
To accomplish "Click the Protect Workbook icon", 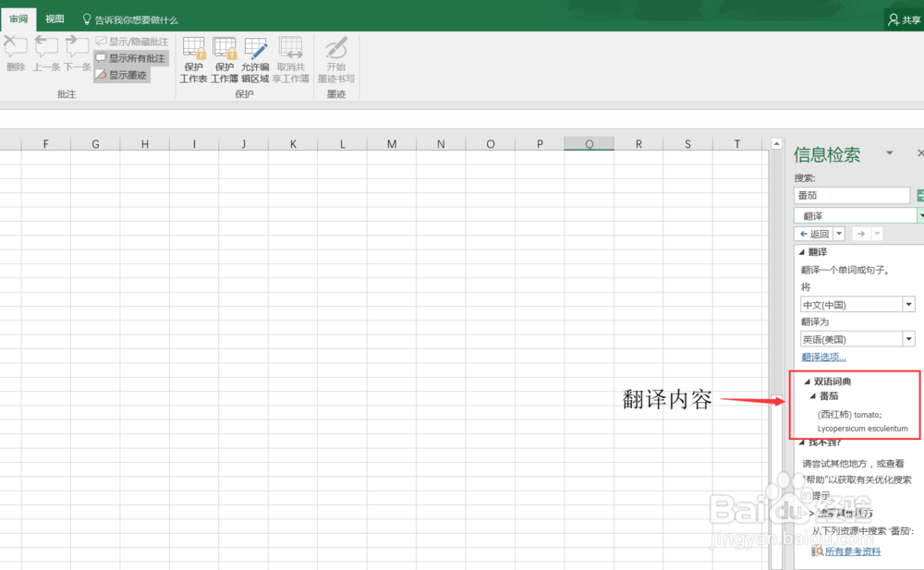I will [x=224, y=60].
